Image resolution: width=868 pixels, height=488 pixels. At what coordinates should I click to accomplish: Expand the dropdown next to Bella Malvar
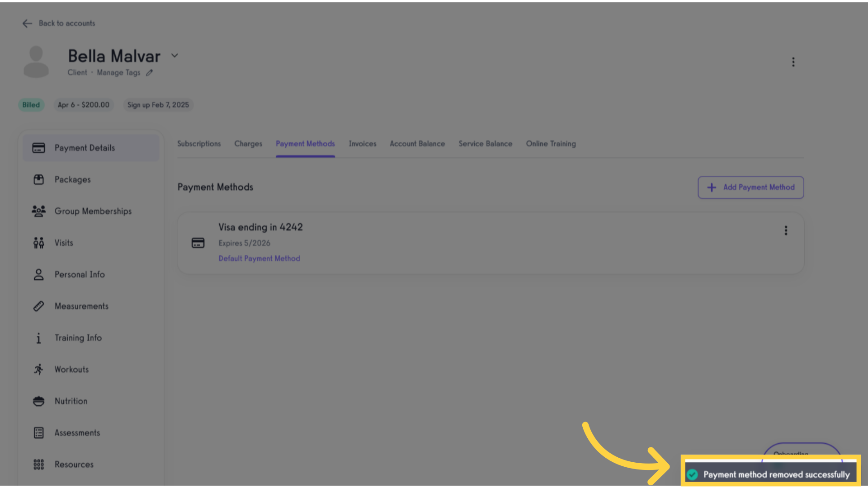click(x=175, y=56)
